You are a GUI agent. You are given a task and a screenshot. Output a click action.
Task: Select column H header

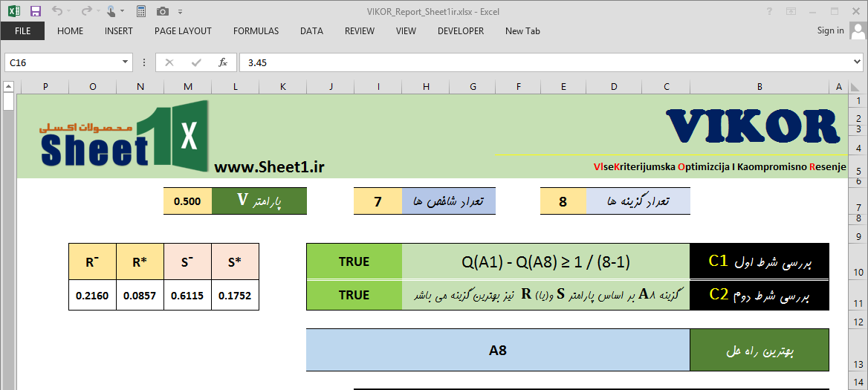click(426, 86)
